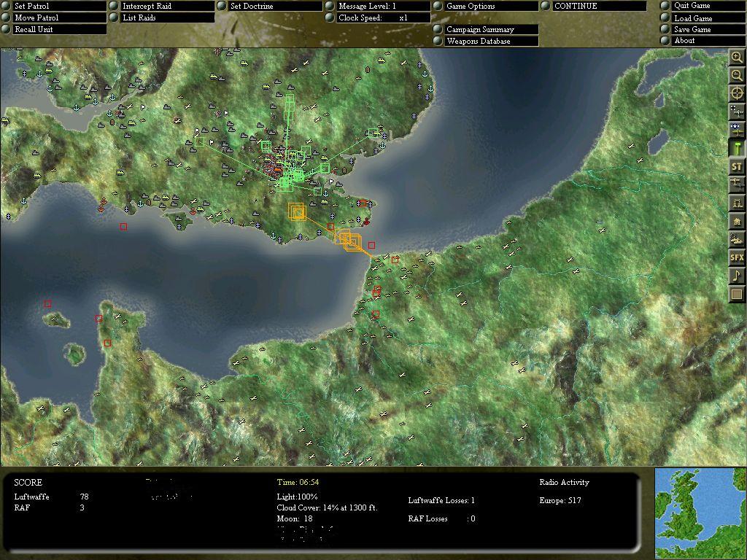Change Message Level setting
This screenshot has height=560, width=747.
tap(378, 6)
